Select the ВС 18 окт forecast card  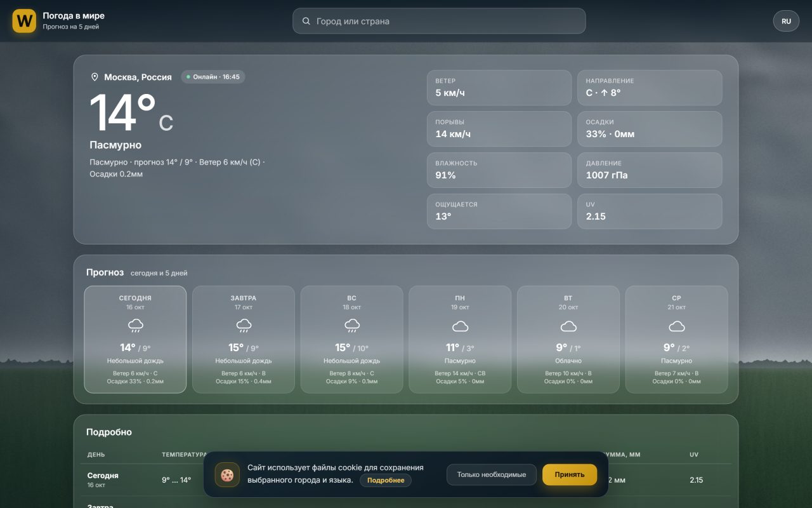pyautogui.click(x=352, y=340)
